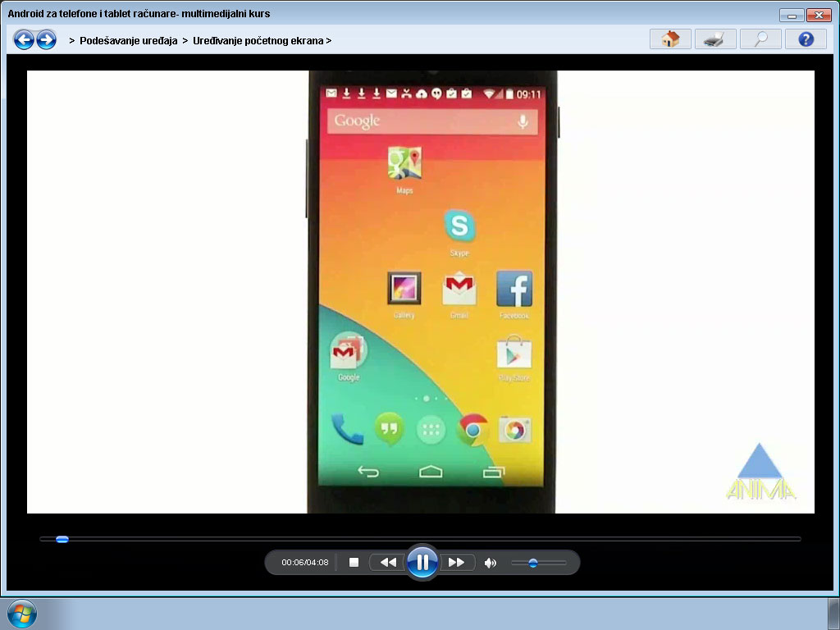Adjust the volume slider

tap(533, 564)
